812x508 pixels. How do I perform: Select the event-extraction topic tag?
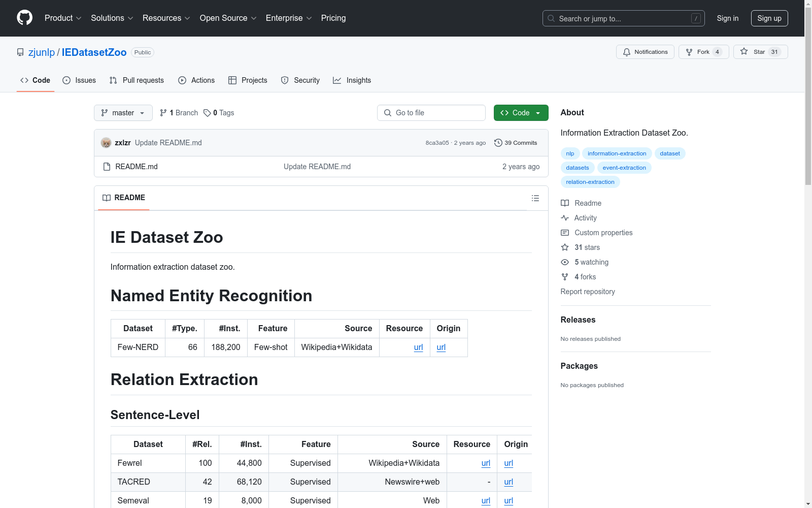click(624, 168)
